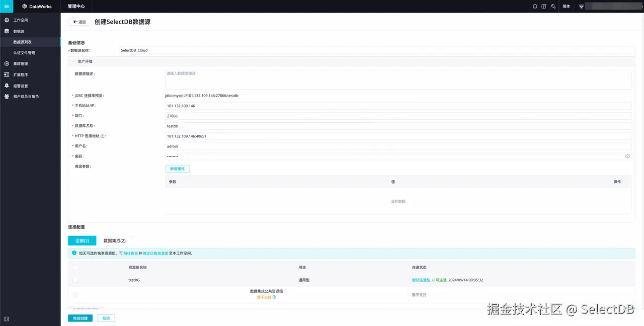Click the JDBC connection string preview text

click(202, 96)
